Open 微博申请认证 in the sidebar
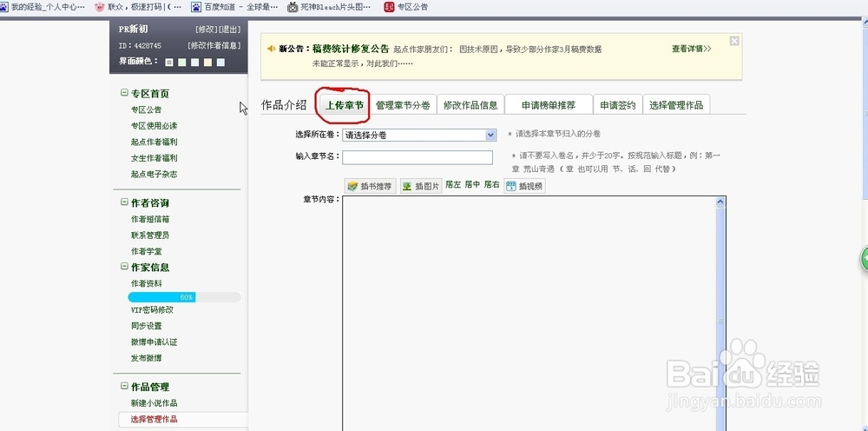Screen dimensions: 868x431 pyautogui.click(x=154, y=341)
